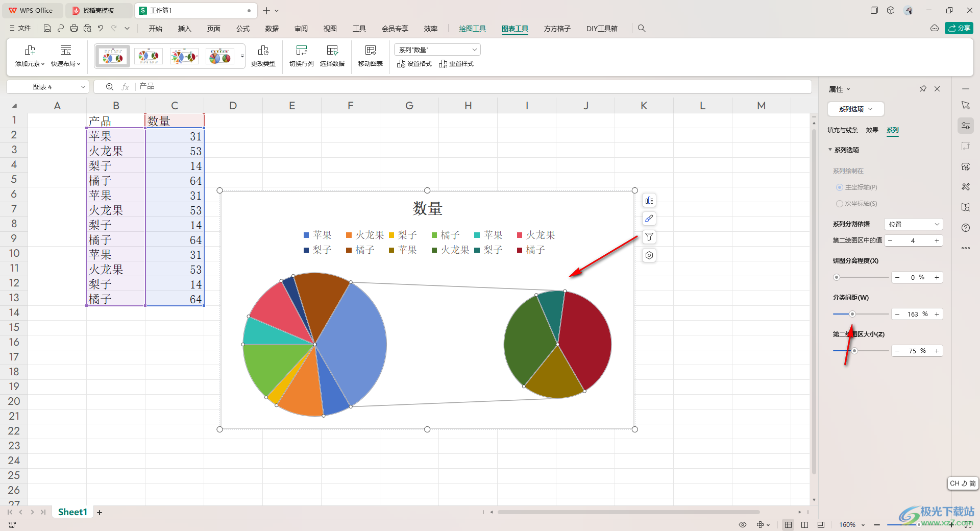980x531 pixels.
Task: Click the more options ellipsis sidebar icon
Action: click(965, 248)
